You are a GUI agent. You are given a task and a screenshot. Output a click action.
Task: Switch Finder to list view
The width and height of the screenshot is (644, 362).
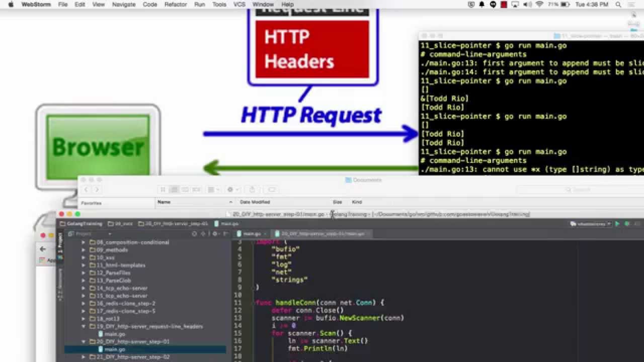click(174, 190)
